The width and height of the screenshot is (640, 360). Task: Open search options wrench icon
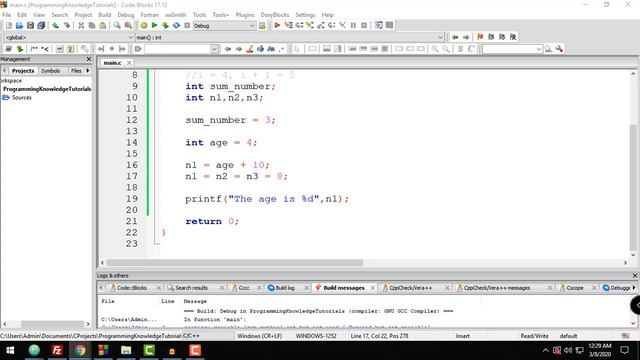tap(559, 49)
